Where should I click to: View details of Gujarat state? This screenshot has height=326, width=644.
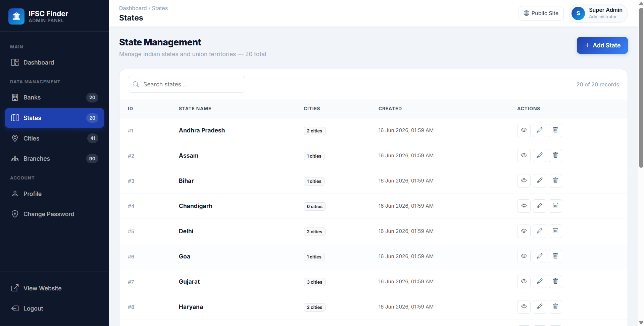point(524,281)
